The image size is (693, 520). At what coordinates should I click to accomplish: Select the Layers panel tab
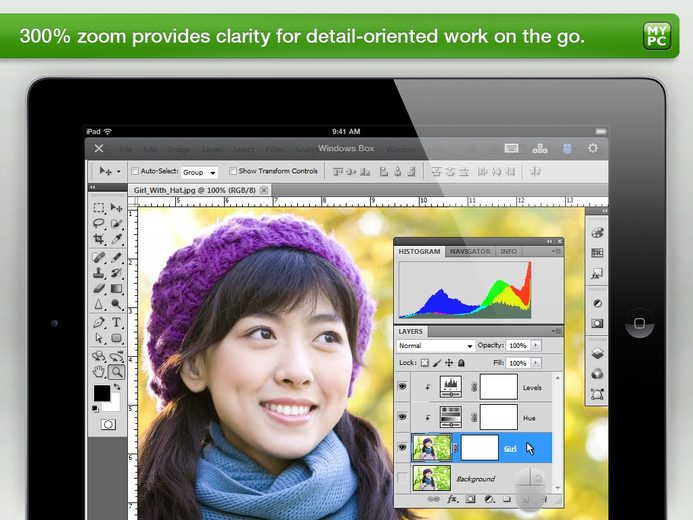[x=411, y=331]
